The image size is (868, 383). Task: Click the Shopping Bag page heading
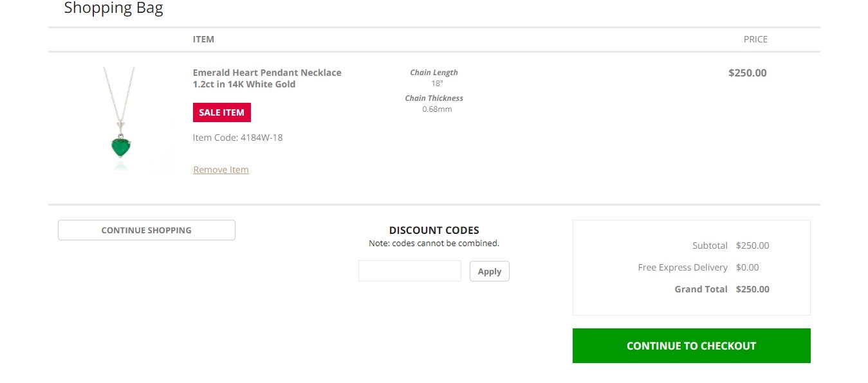tap(114, 8)
